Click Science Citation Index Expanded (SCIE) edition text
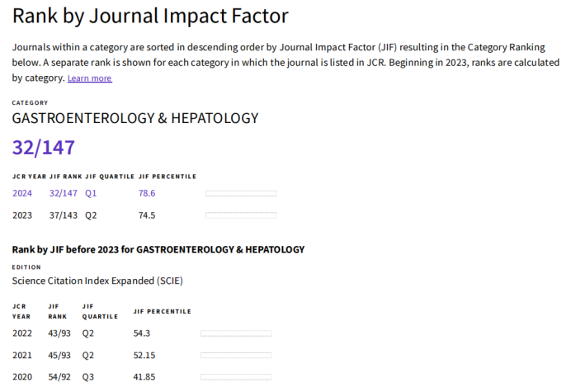The width and height of the screenshot is (571, 392). 97,281
